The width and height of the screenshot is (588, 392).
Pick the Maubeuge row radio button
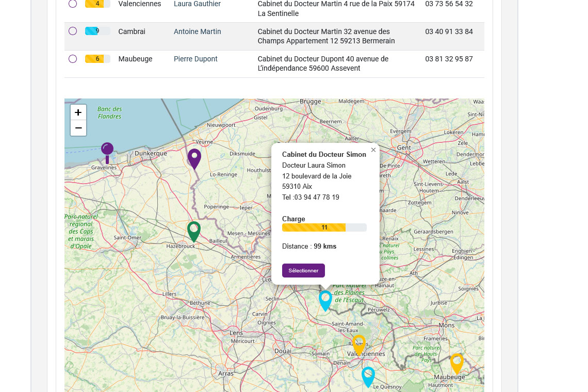point(73,59)
